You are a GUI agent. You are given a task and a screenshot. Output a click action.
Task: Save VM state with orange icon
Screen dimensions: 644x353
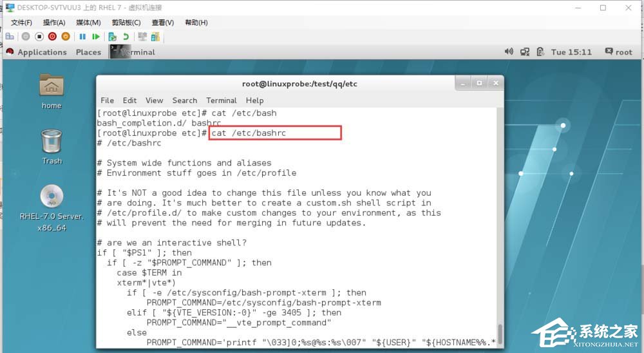click(x=66, y=37)
